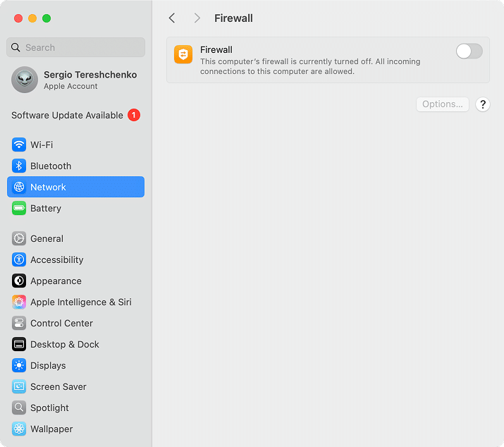The height and width of the screenshot is (447, 504).
Task: Open Apple Intelligence & Siri icon
Action: click(19, 302)
